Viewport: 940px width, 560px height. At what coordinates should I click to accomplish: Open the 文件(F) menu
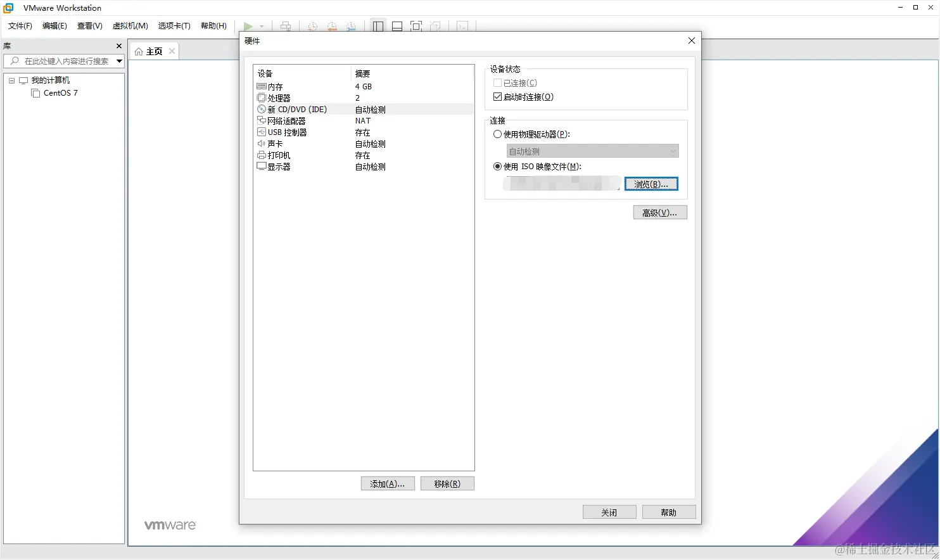(x=20, y=26)
